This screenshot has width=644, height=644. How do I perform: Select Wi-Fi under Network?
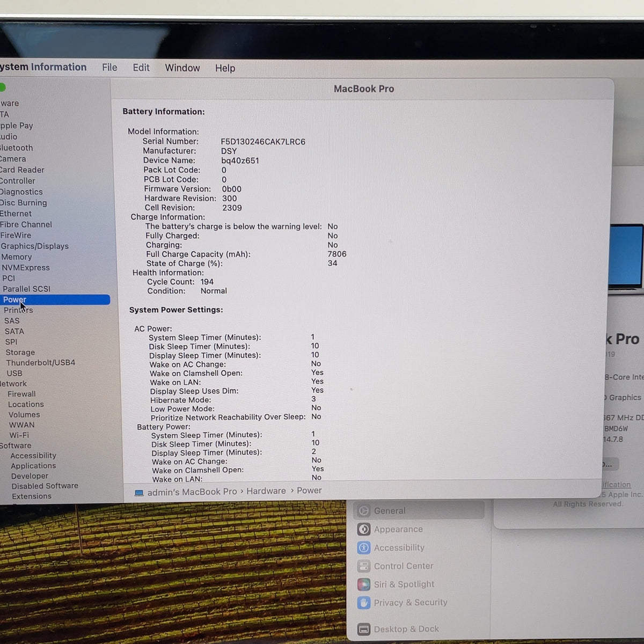click(x=19, y=435)
